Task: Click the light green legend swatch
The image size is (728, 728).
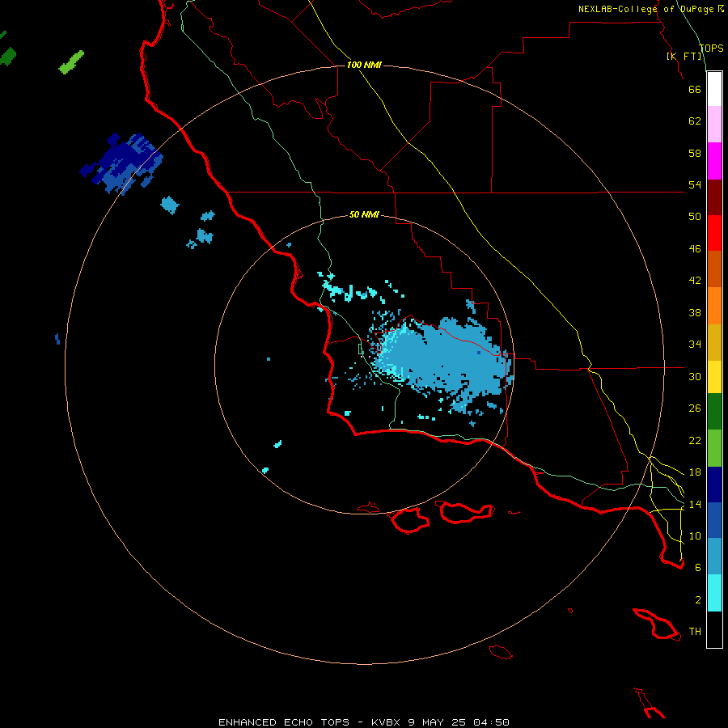Action: [x=714, y=448]
